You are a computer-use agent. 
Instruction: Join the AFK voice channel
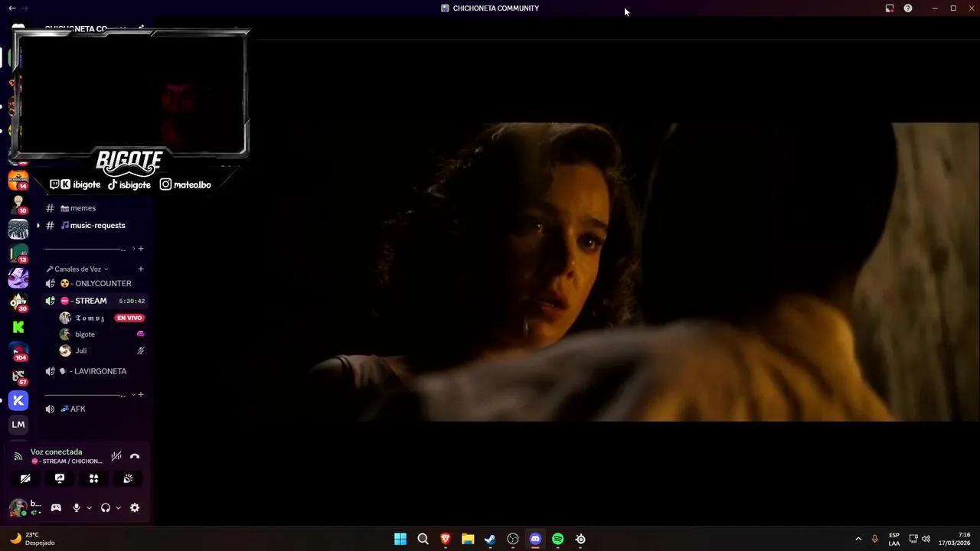pos(95,409)
